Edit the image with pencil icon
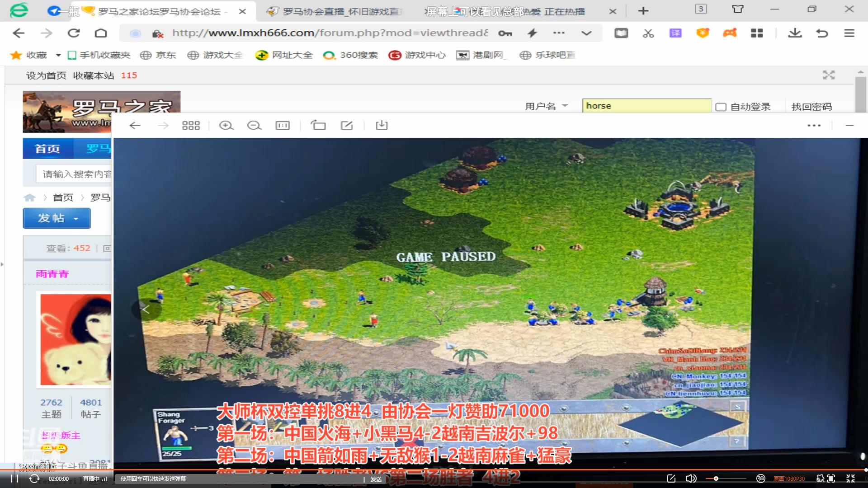The width and height of the screenshot is (868, 488). pos(347,125)
